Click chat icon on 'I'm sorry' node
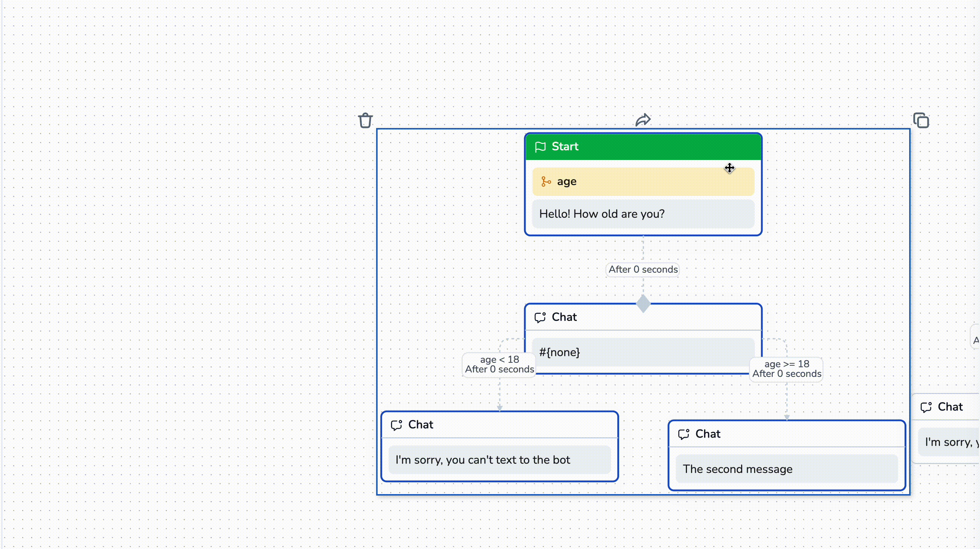The height and width of the screenshot is (549, 980). [x=397, y=425]
